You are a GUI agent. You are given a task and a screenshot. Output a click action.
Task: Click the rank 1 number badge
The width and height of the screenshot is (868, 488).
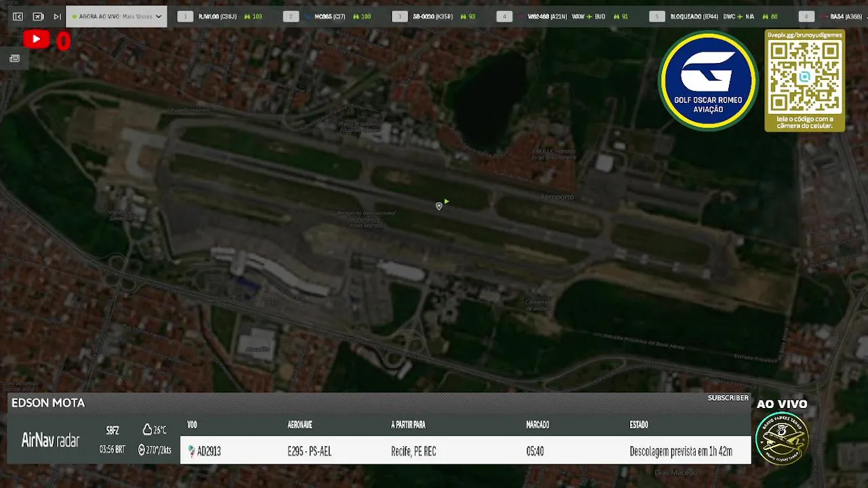pyautogui.click(x=185, y=16)
